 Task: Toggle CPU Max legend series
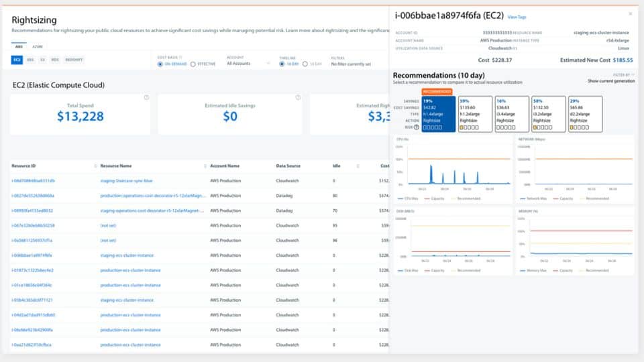[x=408, y=198]
